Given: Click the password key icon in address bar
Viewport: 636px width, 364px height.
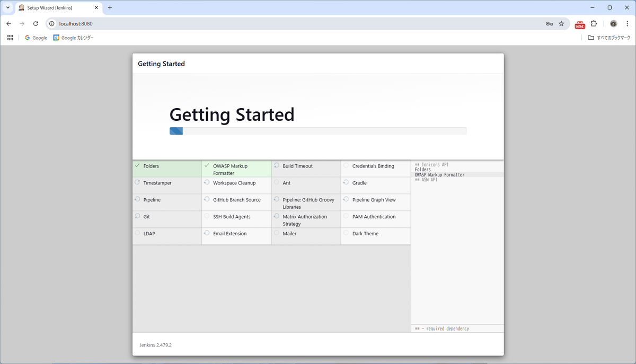Looking at the screenshot, I should point(550,23).
